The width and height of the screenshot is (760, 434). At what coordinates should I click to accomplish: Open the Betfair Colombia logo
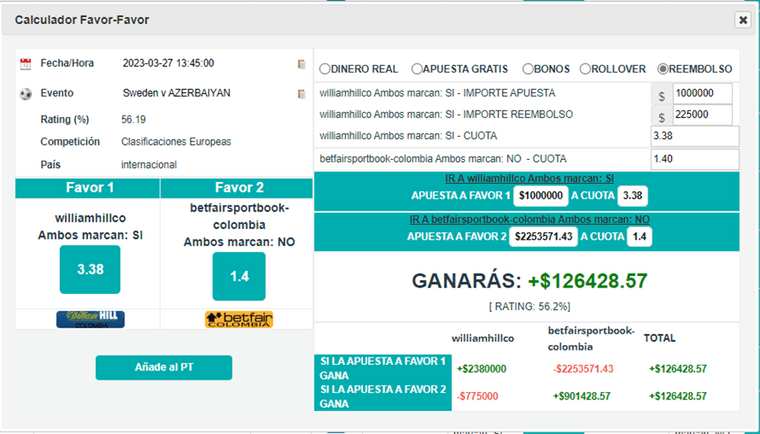239,320
